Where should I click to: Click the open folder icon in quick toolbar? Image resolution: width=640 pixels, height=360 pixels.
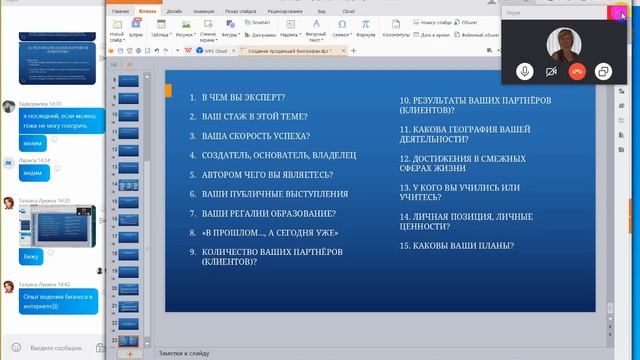click(111, 51)
